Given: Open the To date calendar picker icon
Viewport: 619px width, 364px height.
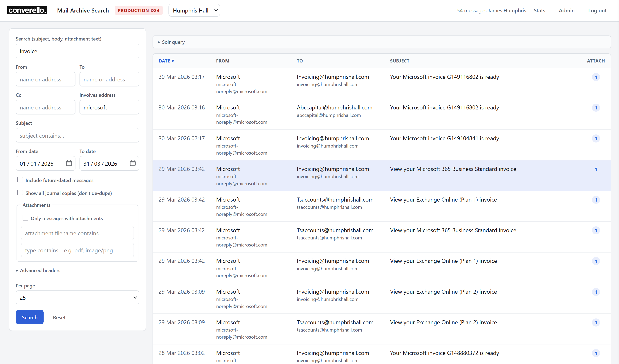Looking at the screenshot, I should tap(133, 163).
